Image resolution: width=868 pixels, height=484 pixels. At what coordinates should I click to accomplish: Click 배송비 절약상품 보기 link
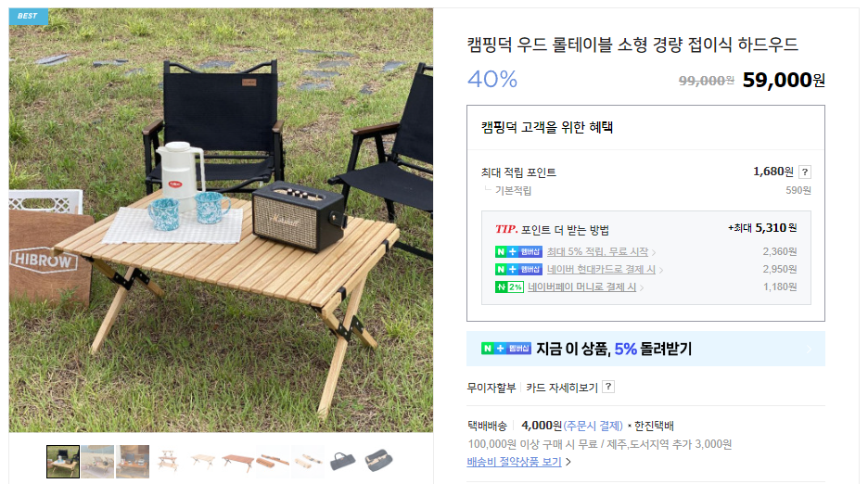click(x=515, y=462)
